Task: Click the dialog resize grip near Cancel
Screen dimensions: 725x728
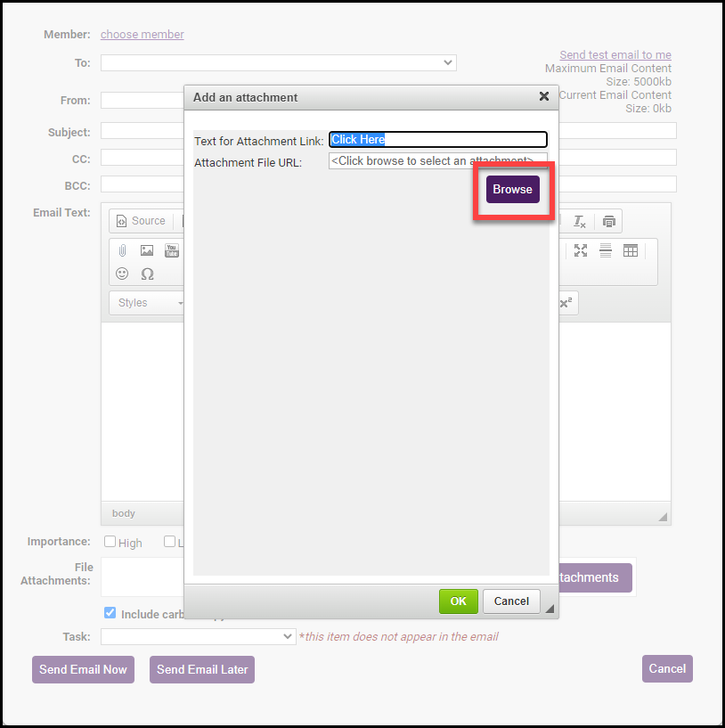Action: pos(550,609)
